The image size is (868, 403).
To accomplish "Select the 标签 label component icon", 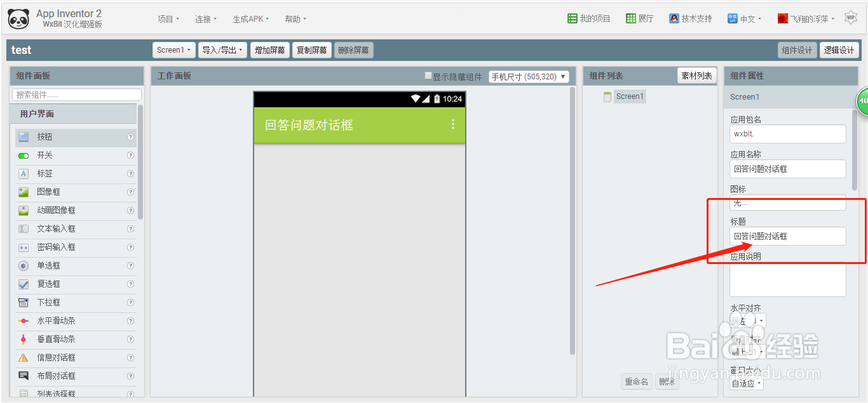I will click(x=24, y=174).
